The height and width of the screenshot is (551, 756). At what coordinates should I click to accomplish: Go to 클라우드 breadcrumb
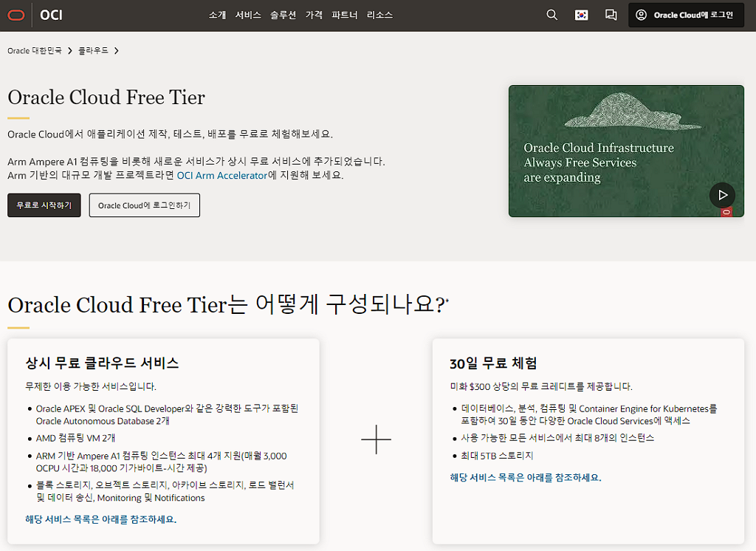93,51
